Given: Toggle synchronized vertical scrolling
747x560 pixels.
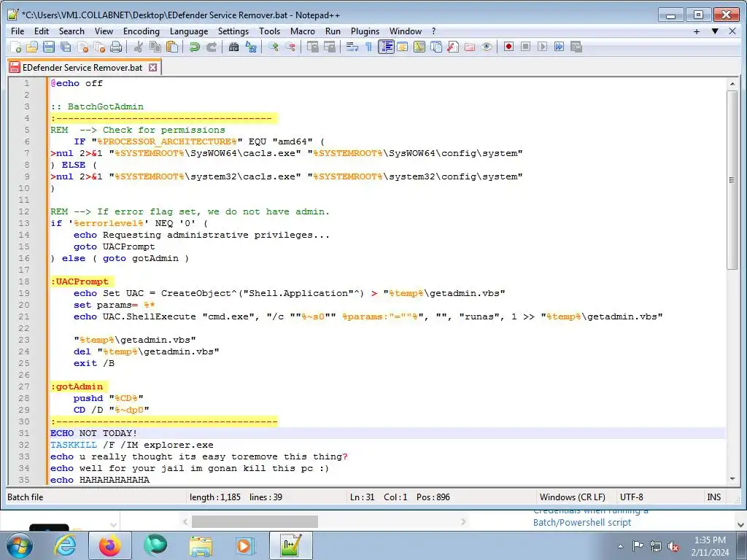Looking at the screenshot, I should click(x=312, y=47).
